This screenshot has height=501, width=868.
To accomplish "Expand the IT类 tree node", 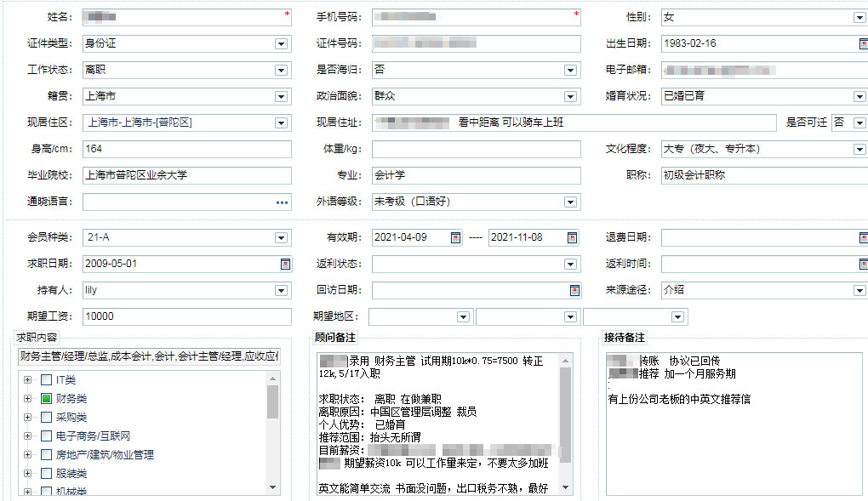I will (x=28, y=379).
